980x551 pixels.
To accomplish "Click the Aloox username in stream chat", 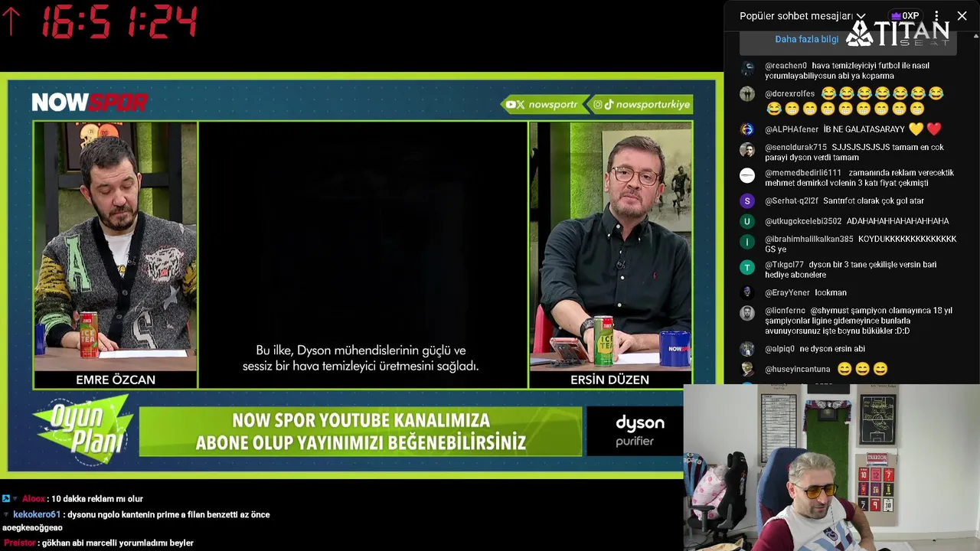I will pos(34,499).
